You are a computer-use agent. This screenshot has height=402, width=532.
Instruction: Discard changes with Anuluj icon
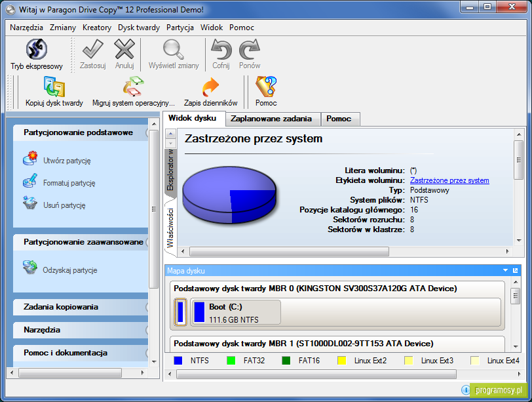point(124,54)
